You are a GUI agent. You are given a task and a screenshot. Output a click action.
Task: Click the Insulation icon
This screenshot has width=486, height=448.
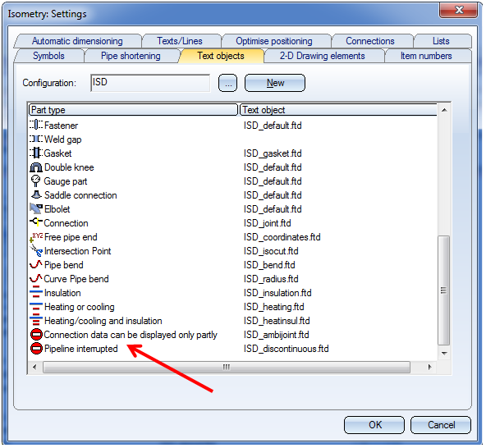coord(36,292)
